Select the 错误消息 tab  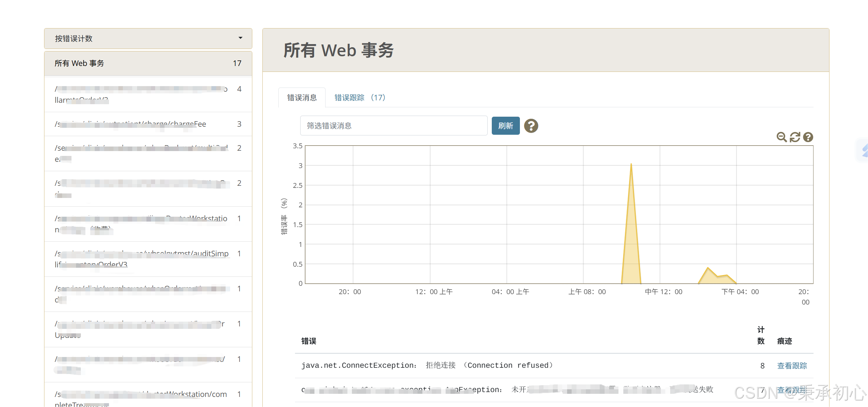(302, 98)
